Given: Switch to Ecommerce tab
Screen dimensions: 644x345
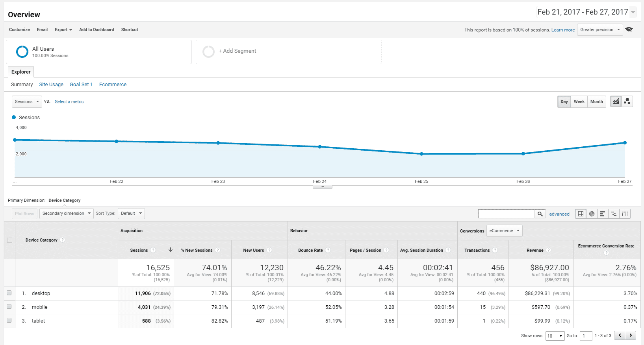Looking at the screenshot, I should tap(113, 84).
